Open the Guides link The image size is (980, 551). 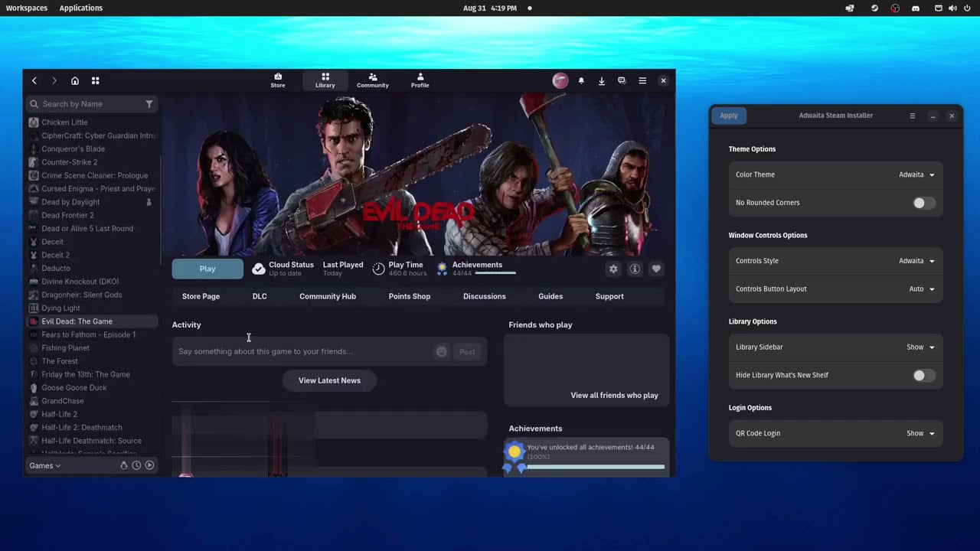550,296
